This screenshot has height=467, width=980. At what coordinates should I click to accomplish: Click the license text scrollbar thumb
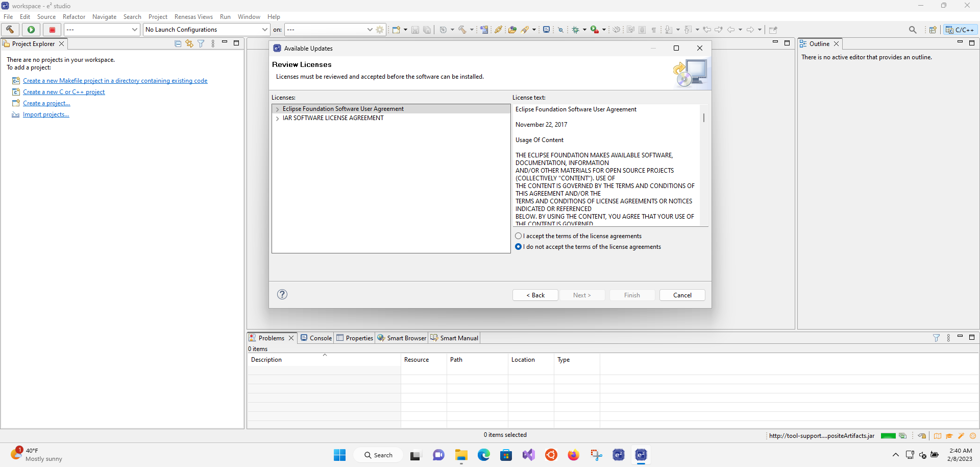(704, 118)
